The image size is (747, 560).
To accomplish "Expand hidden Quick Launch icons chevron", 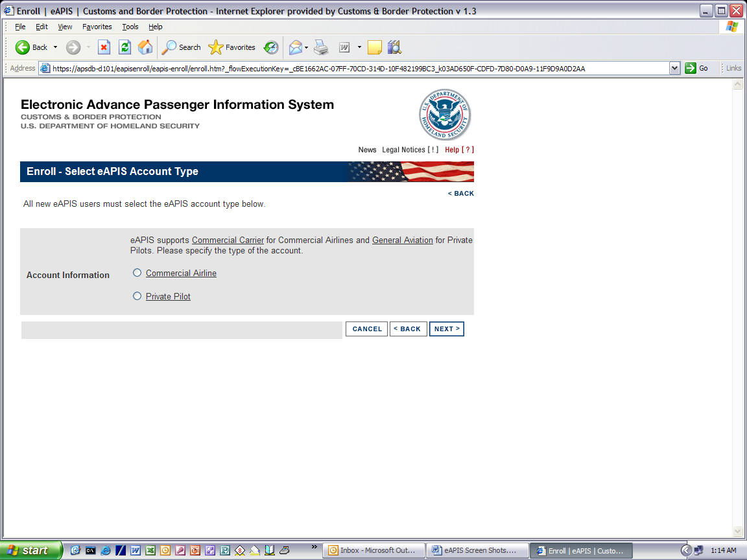I will 314,546.
